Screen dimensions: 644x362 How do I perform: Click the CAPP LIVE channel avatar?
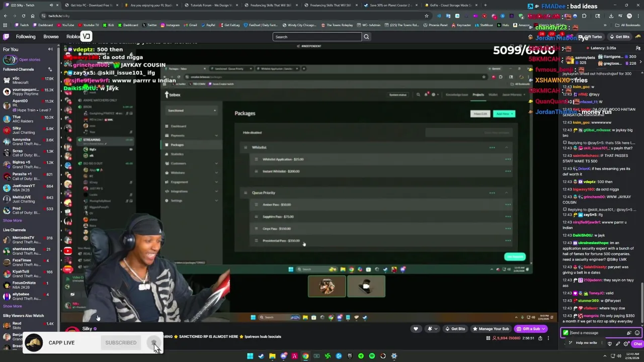(x=34, y=342)
